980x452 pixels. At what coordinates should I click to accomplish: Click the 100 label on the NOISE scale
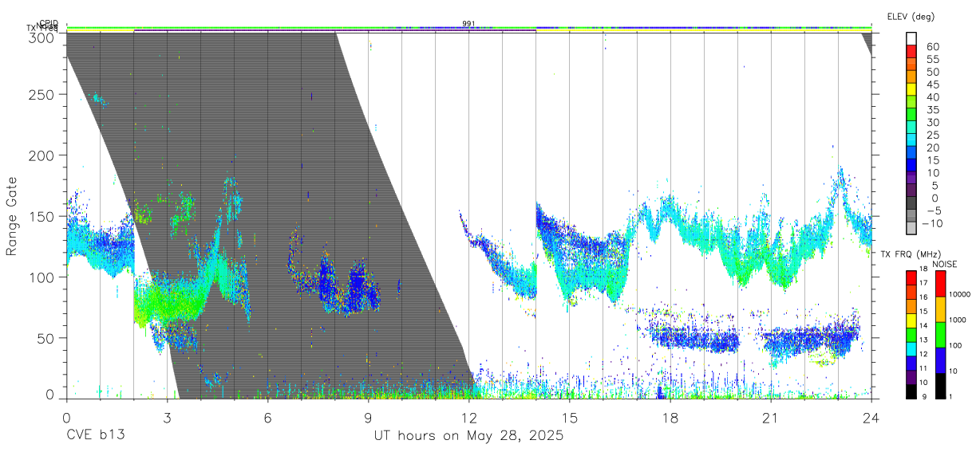tap(956, 345)
